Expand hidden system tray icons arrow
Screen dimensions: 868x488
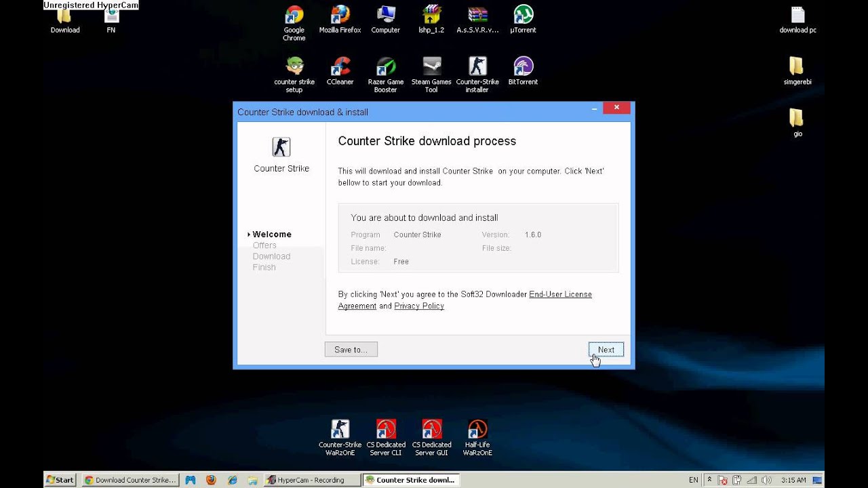tap(709, 480)
